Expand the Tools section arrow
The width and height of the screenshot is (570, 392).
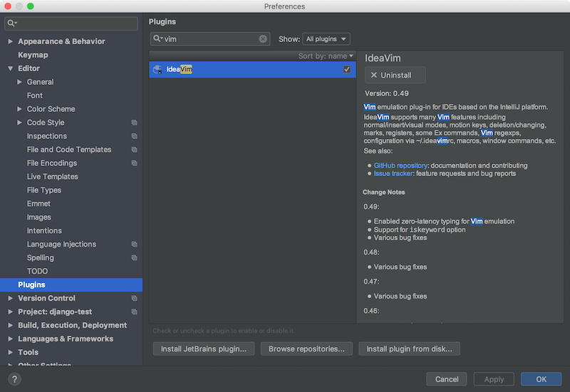(11, 352)
